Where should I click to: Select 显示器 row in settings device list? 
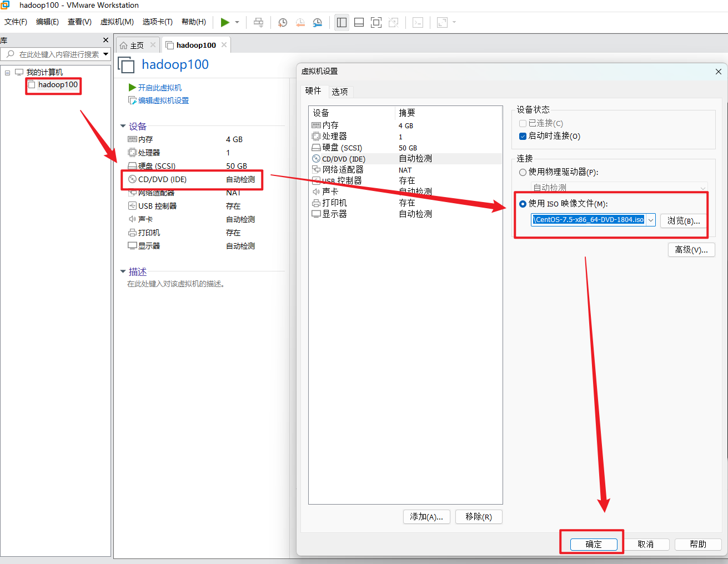pos(405,214)
